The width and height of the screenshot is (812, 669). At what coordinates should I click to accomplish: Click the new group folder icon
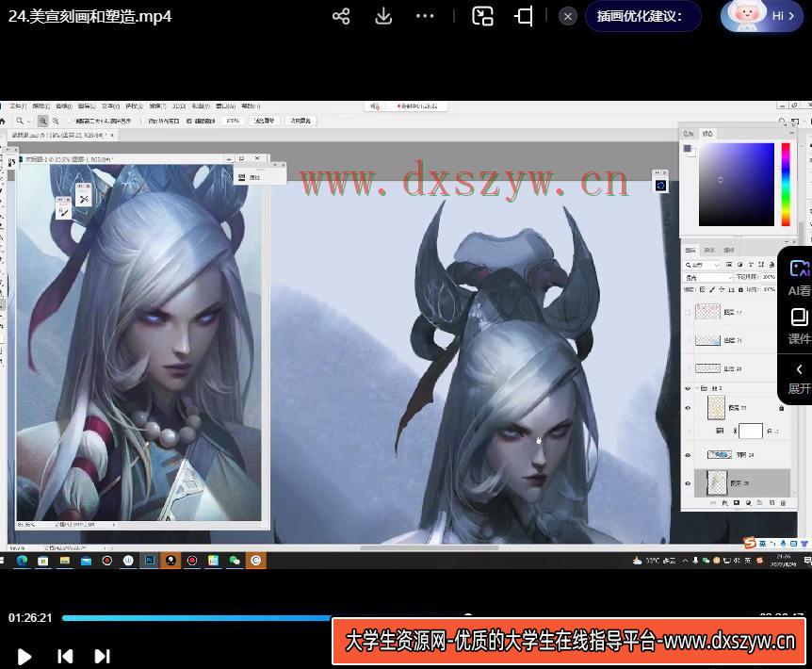click(759, 503)
